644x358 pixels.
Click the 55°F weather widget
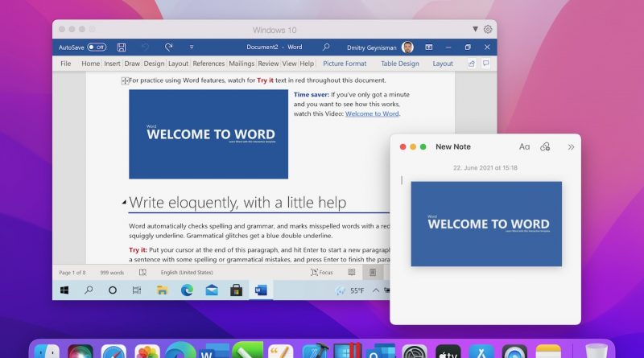pos(350,290)
